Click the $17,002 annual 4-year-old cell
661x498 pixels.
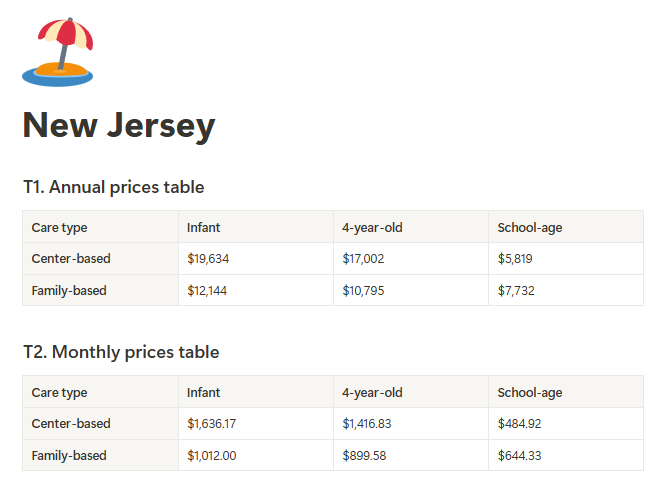coord(411,258)
